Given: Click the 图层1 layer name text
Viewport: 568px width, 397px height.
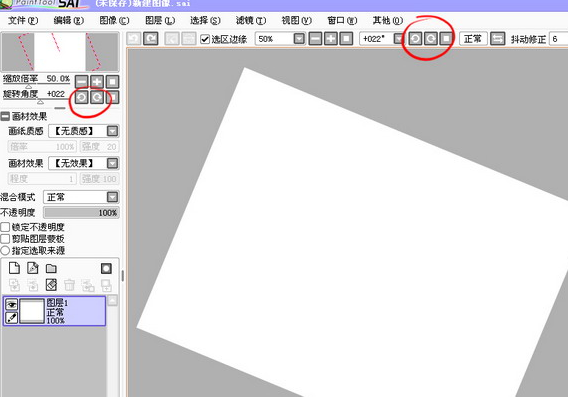Looking at the screenshot, I should 57,302.
